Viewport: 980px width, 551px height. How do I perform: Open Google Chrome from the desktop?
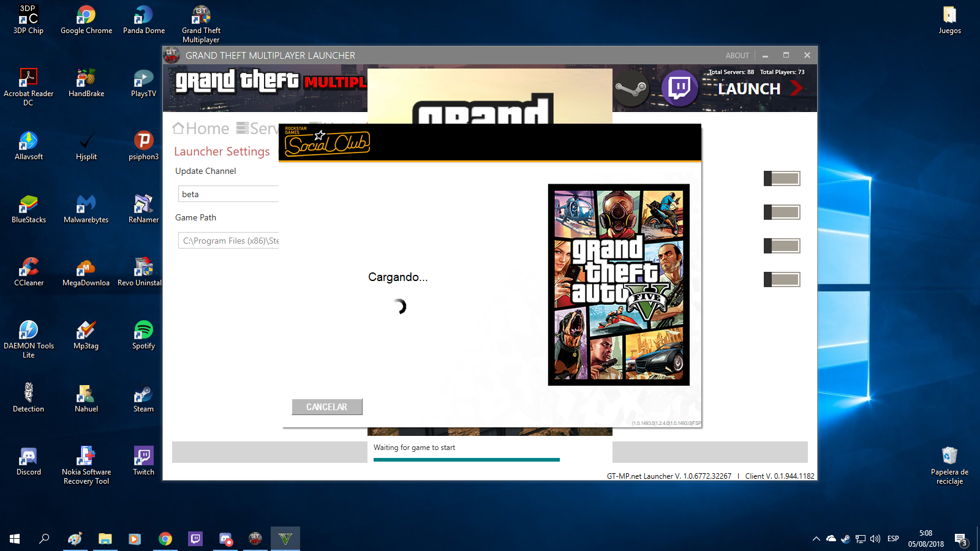pos(86,20)
